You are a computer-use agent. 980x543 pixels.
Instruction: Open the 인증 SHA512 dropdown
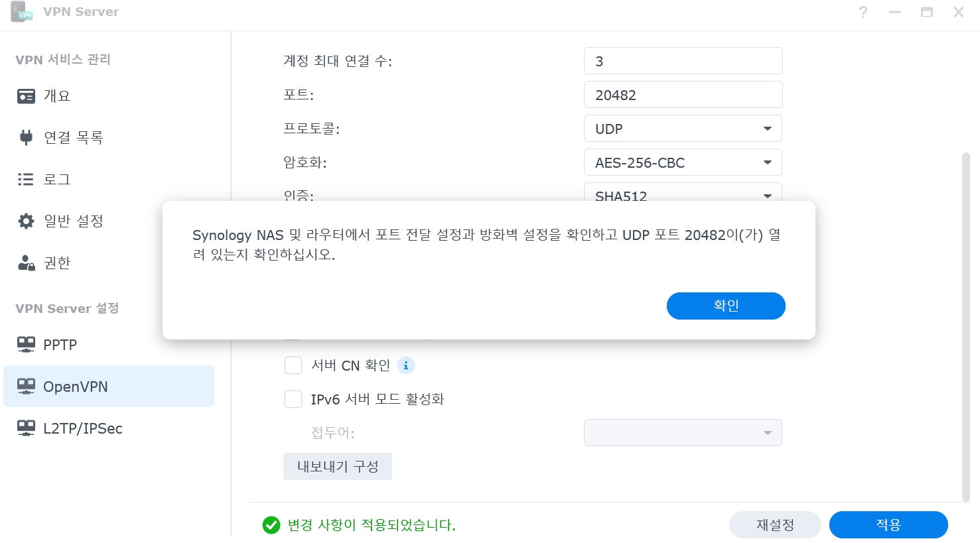[683, 194]
